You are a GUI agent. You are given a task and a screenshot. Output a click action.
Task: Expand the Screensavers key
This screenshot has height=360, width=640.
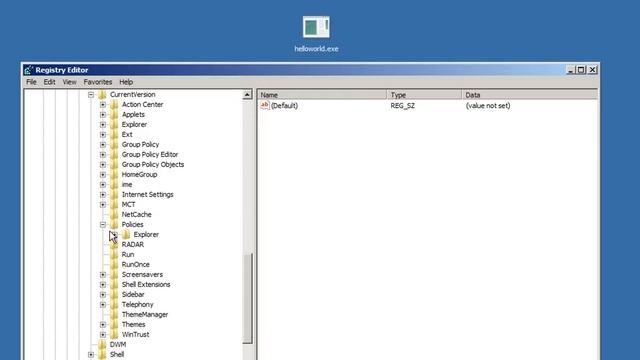[103, 275]
